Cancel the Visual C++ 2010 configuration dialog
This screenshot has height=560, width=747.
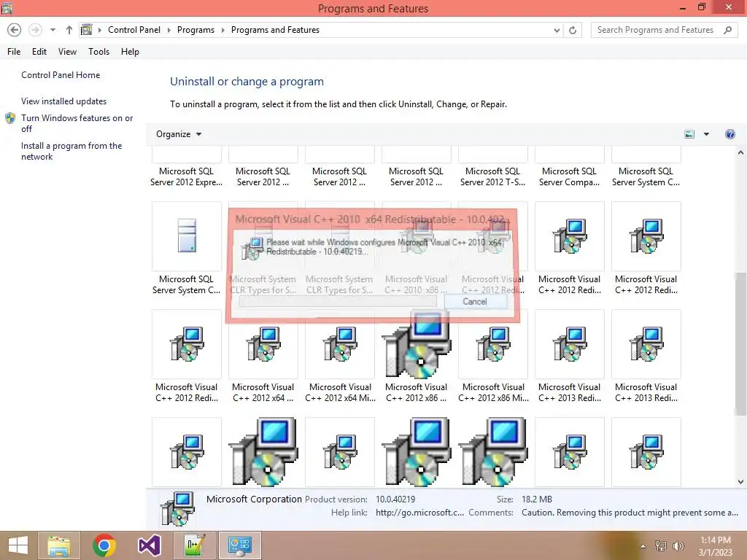475,301
